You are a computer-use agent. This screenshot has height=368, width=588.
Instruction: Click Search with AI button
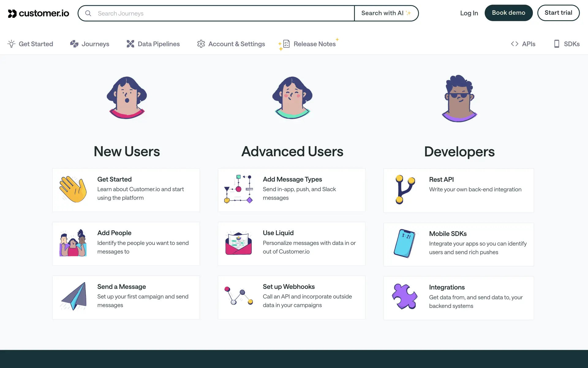click(386, 13)
